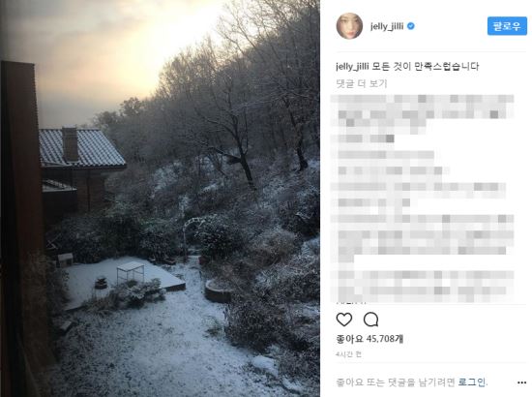This screenshot has width=532, height=397.
Task: Open the three-dot more options menu
Action: click(521, 382)
